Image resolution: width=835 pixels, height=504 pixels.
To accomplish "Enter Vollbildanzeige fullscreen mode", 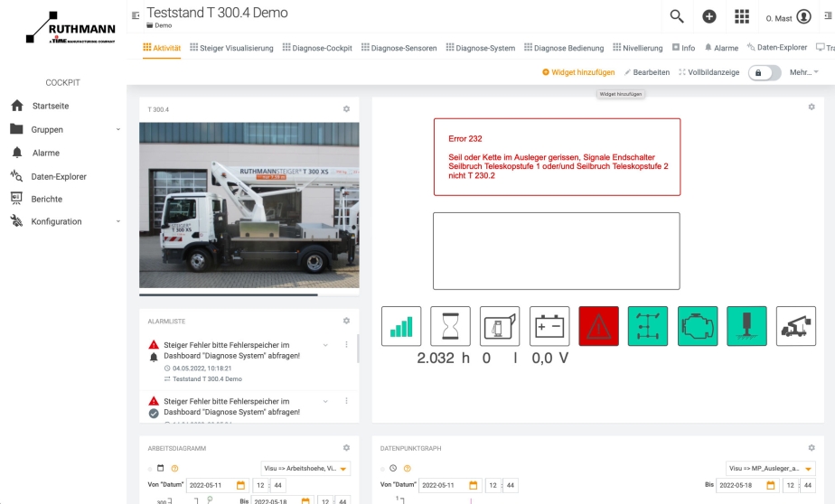I will coord(709,72).
